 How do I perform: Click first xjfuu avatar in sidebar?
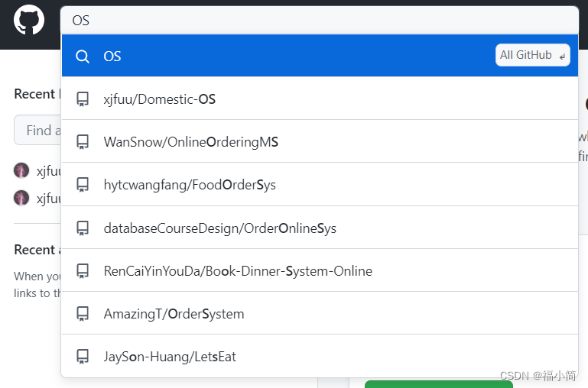pos(21,170)
